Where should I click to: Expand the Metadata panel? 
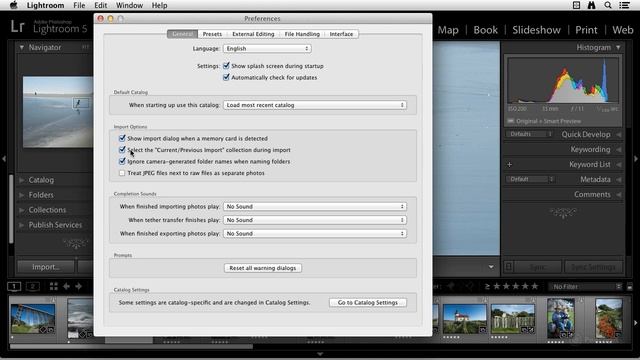click(596, 180)
